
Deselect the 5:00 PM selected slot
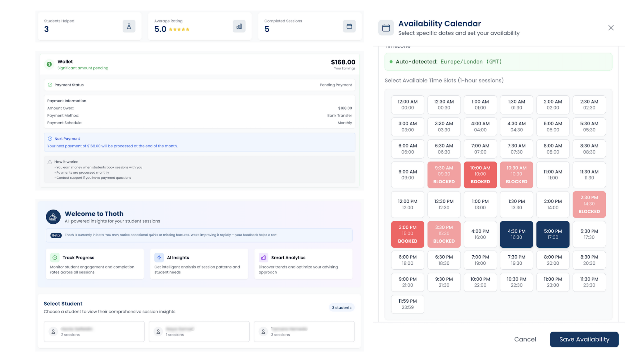[x=553, y=234]
